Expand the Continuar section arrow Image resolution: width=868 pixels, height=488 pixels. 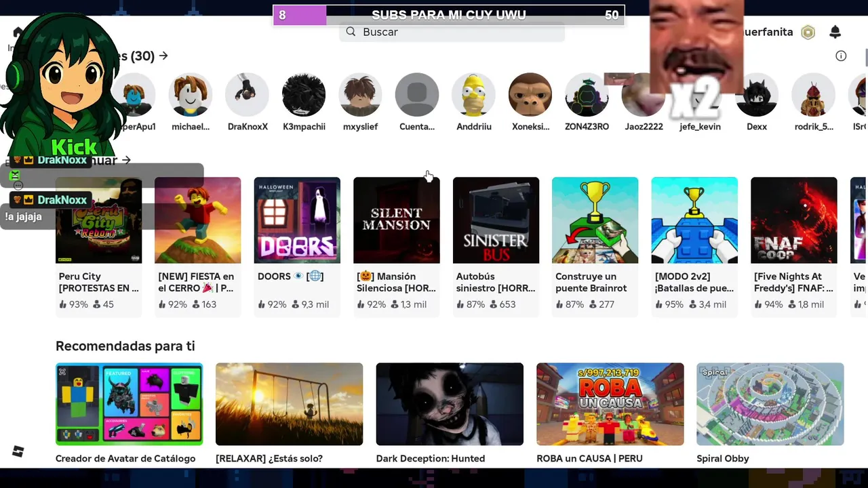point(126,160)
